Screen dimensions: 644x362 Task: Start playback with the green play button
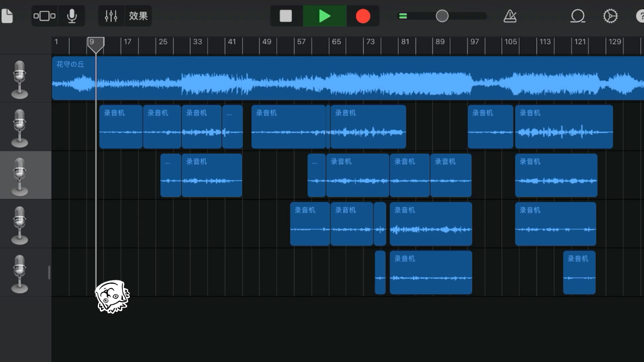tap(324, 16)
